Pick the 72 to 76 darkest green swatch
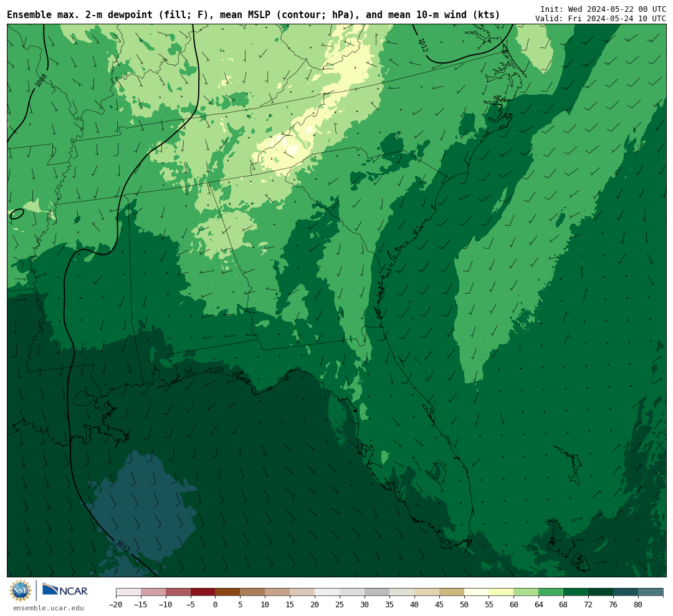The image size is (673, 616). pos(601,592)
